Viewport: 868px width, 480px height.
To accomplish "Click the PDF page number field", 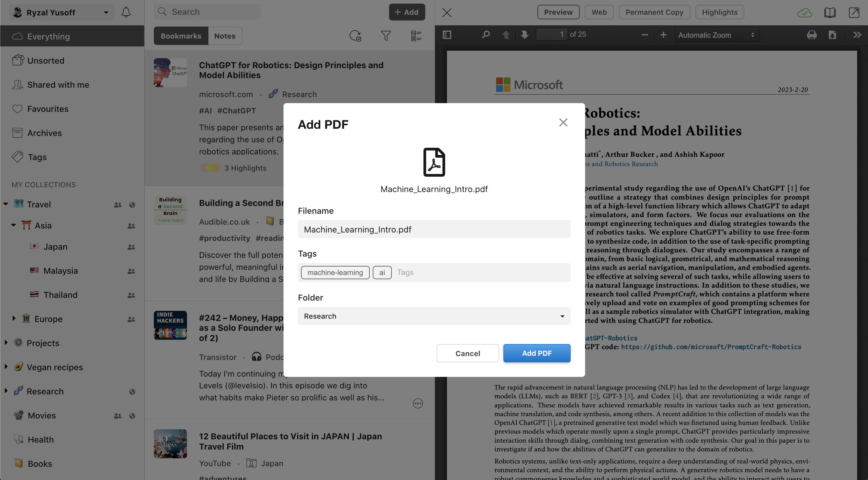I will 551,35.
